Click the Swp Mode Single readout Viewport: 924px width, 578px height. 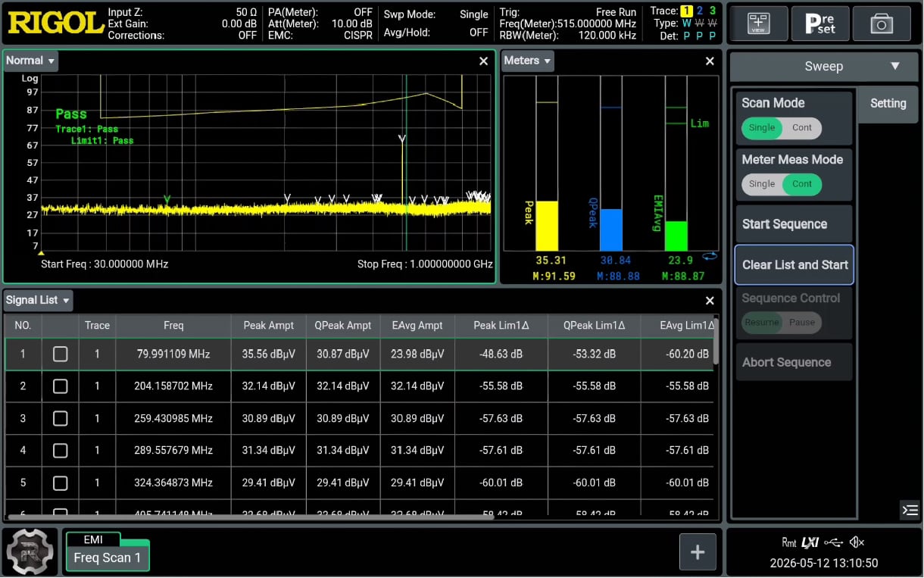[x=436, y=14]
